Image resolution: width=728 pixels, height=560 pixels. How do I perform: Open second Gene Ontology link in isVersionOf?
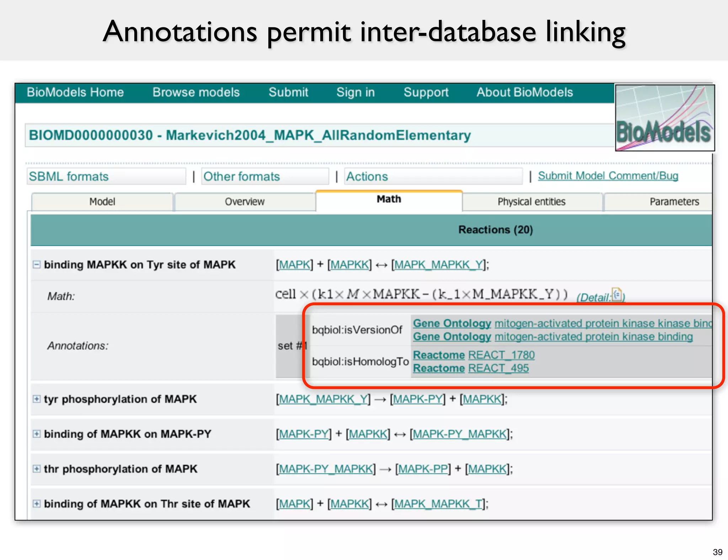pyautogui.click(x=452, y=336)
